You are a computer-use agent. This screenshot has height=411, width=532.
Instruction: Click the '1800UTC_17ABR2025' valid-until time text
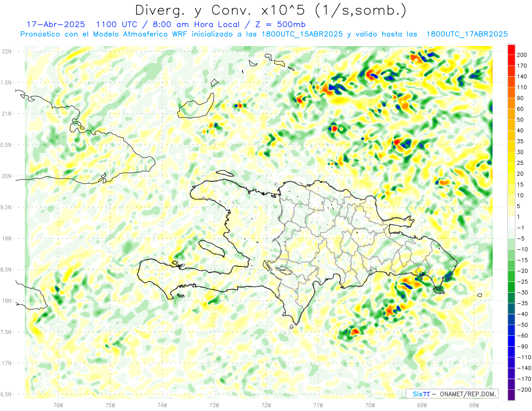tap(467, 34)
